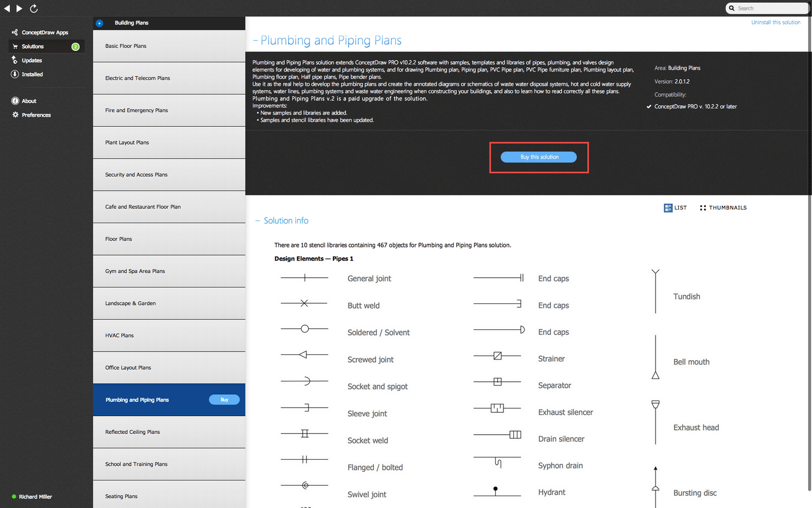Select Cafe and Restaurant Floor Plan

169,207
